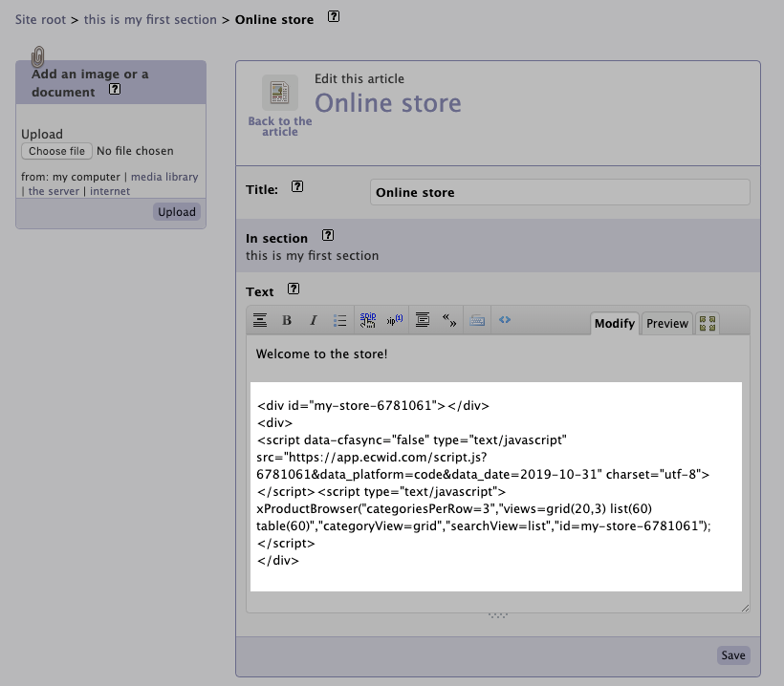Open the help icon beside In section
The width and height of the screenshot is (784, 686).
coord(328,235)
